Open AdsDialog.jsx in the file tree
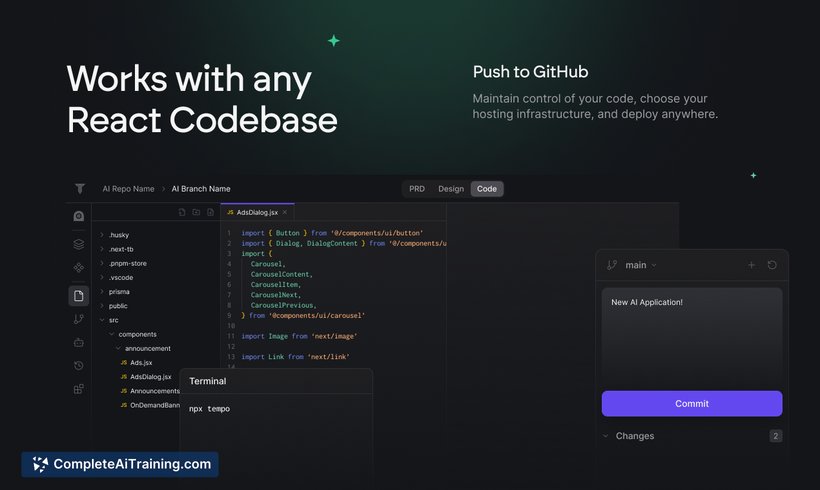The height and width of the screenshot is (490, 820). tap(146, 377)
